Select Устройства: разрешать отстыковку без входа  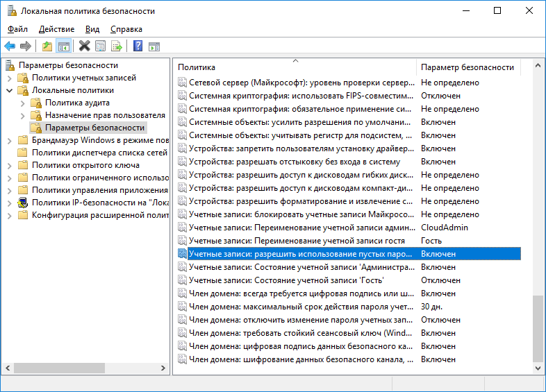point(349,162)
